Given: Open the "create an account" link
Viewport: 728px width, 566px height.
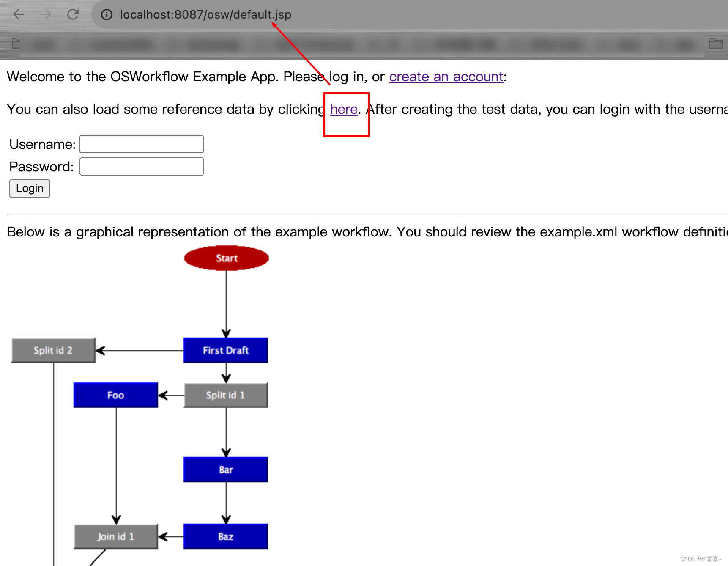Looking at the screenshot, I should (446, 77).
